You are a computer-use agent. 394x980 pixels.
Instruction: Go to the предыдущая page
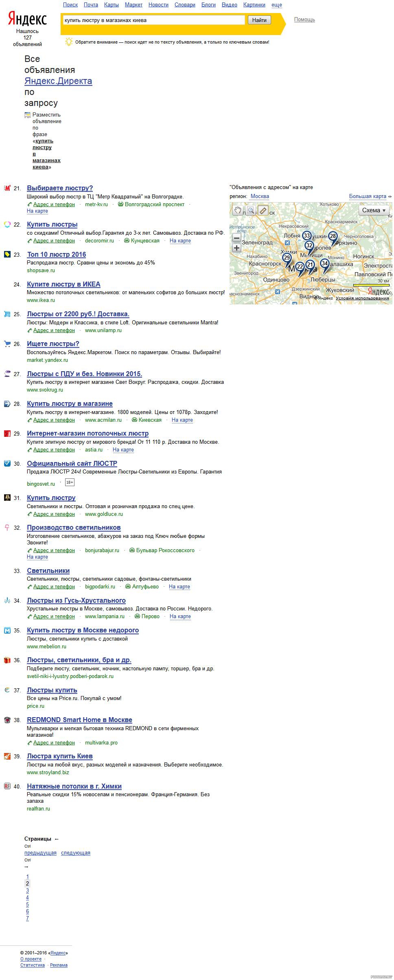click(40, 853)
